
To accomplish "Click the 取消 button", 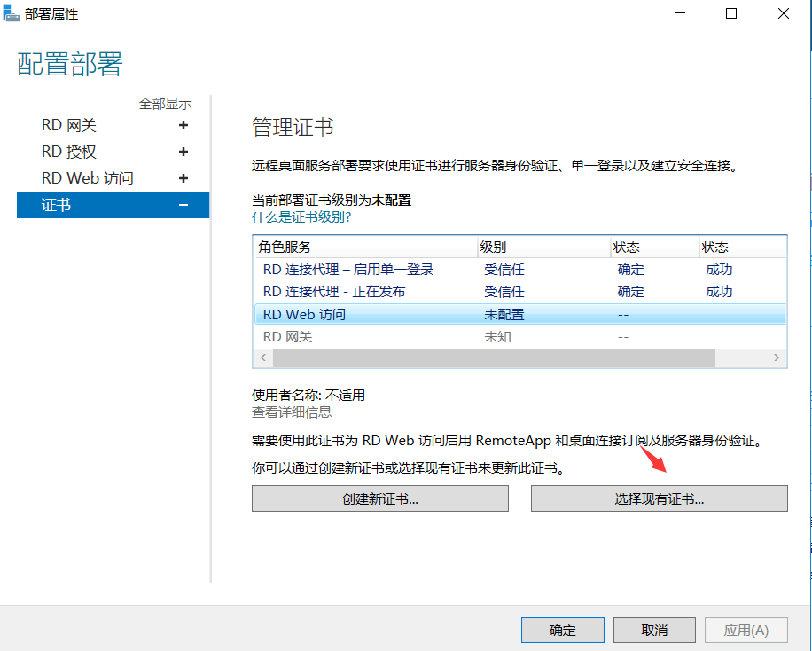I will tap(654, 630).
